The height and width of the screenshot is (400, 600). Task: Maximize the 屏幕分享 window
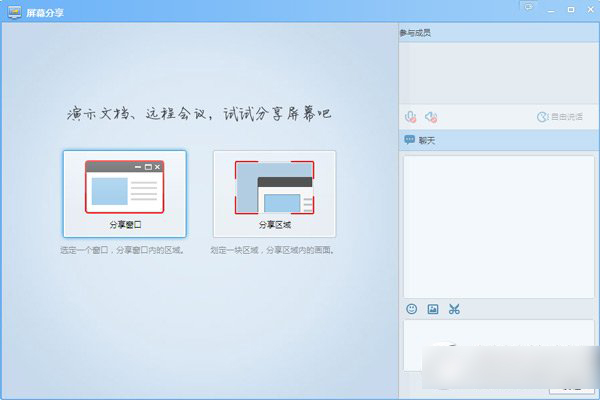(x=571, y=10)
